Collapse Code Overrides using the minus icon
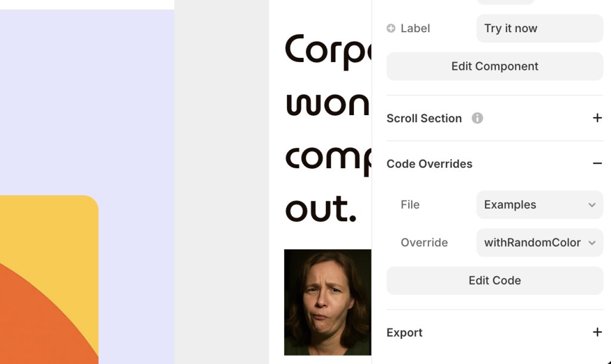This screenshot has width=611, height=364. pos(597,164)
